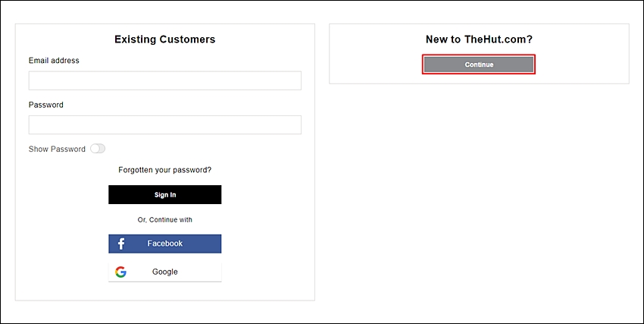644x324 pixels.
Task: Continue with the white Google button
Action: point(164,272)
